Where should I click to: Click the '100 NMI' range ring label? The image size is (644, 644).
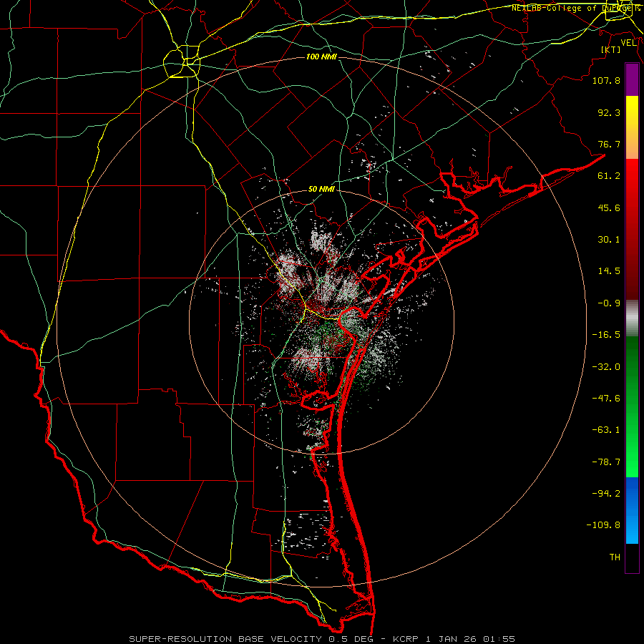pyautogui.click(x=321, y=57)
